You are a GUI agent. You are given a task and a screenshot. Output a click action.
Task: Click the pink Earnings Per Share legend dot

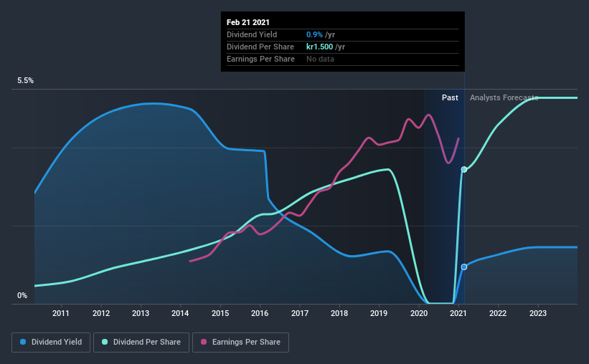(204, 342)
